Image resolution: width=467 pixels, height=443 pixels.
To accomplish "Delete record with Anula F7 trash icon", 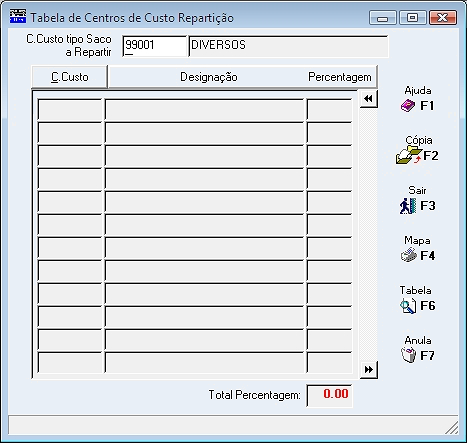I will tap(408, 355).
